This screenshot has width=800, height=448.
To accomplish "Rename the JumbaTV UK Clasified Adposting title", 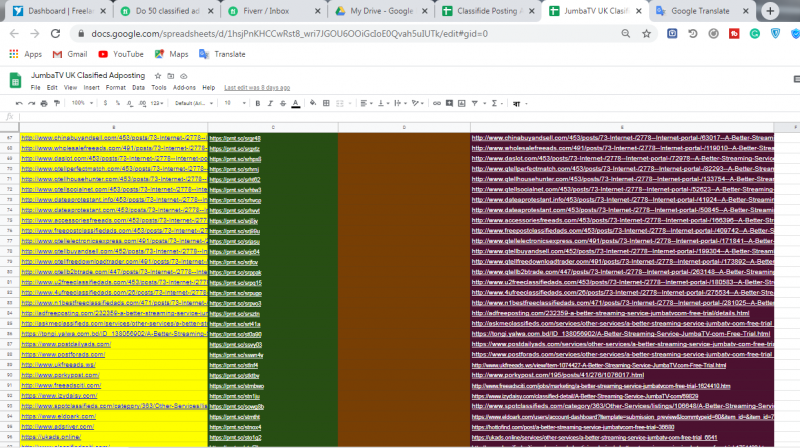I will point(88,76).
